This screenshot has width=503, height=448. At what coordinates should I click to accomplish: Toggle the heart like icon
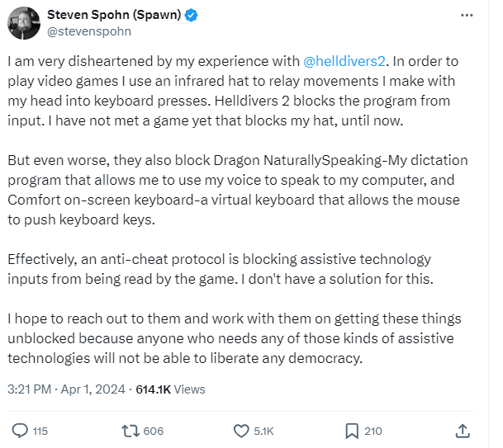pyautogui.click(x=241, y=431)
